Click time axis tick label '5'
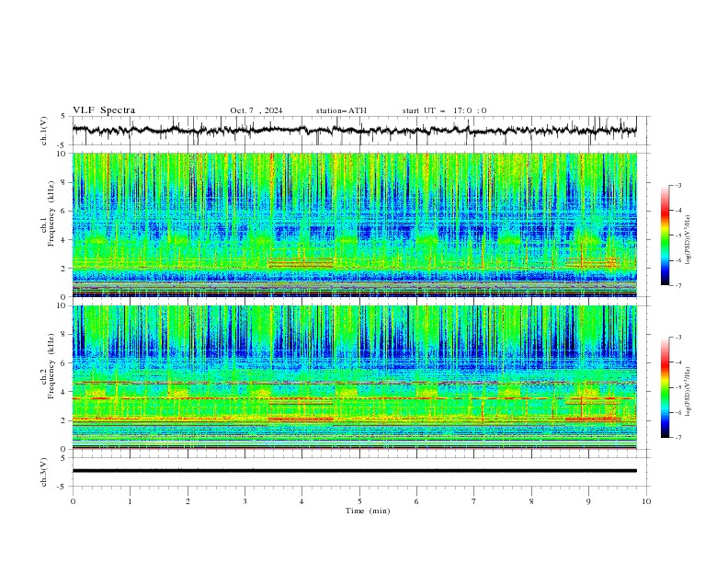728x563 pixels. (x=359, y=501)
